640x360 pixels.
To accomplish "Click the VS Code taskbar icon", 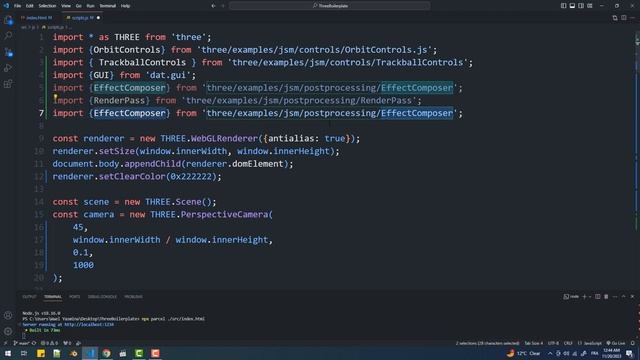I will pos(90,353).
